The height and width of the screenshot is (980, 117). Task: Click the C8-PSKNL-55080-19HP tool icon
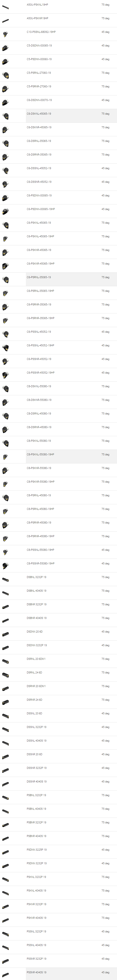click(5, 457)
